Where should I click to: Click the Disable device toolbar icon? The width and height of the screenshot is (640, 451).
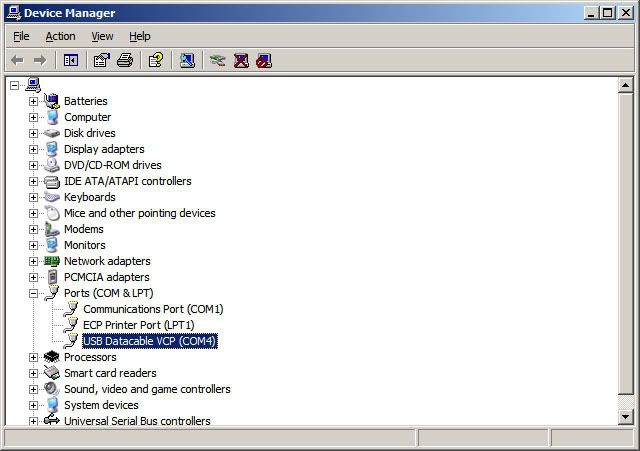pos(264,60)
